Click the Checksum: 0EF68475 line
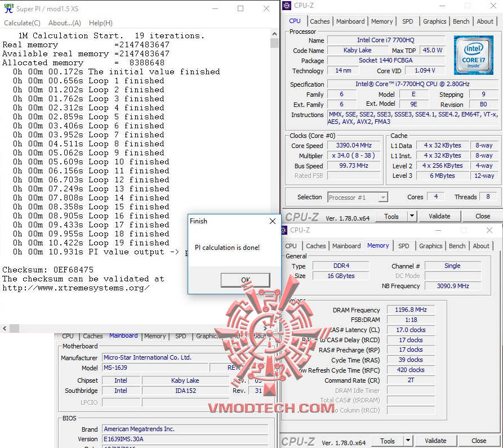 tap(48, 270)
